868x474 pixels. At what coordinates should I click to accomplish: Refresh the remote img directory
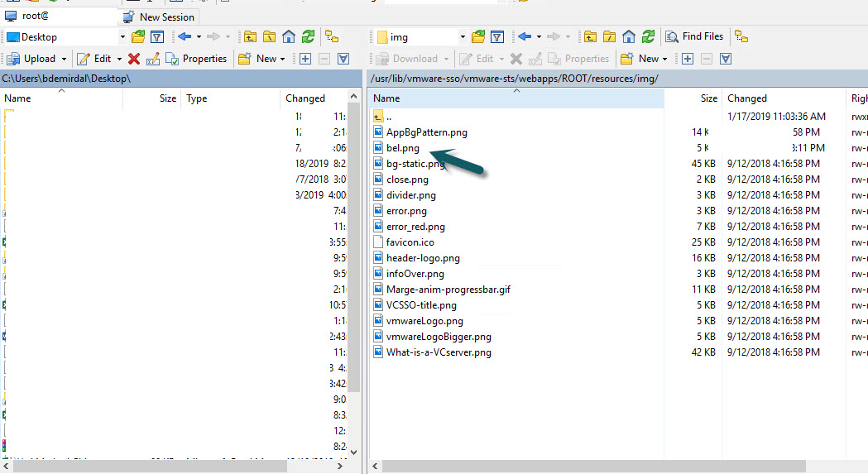[x=649, y=36]
